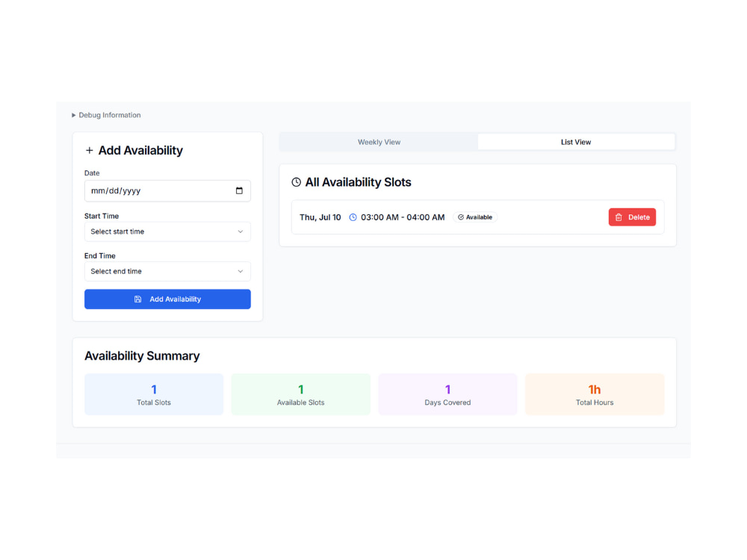
Task: Click the Thu, Jul 10 date text
Action: [x=320, y=217]
